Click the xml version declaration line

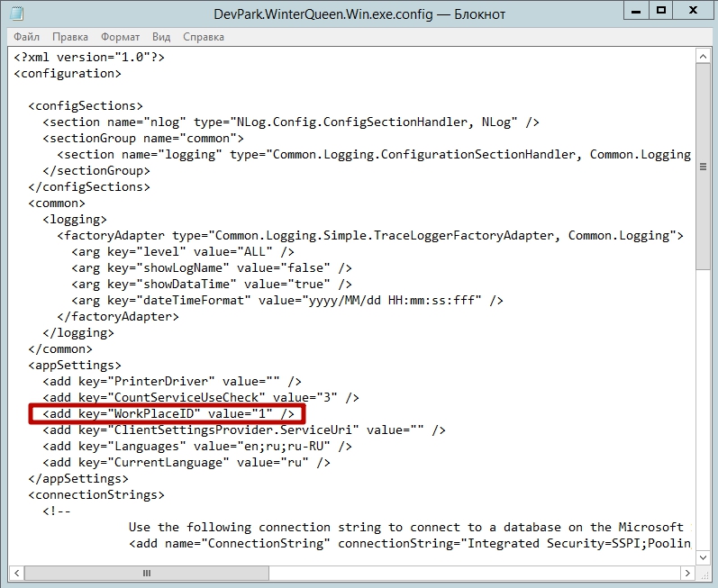click(x=89, y=57)
